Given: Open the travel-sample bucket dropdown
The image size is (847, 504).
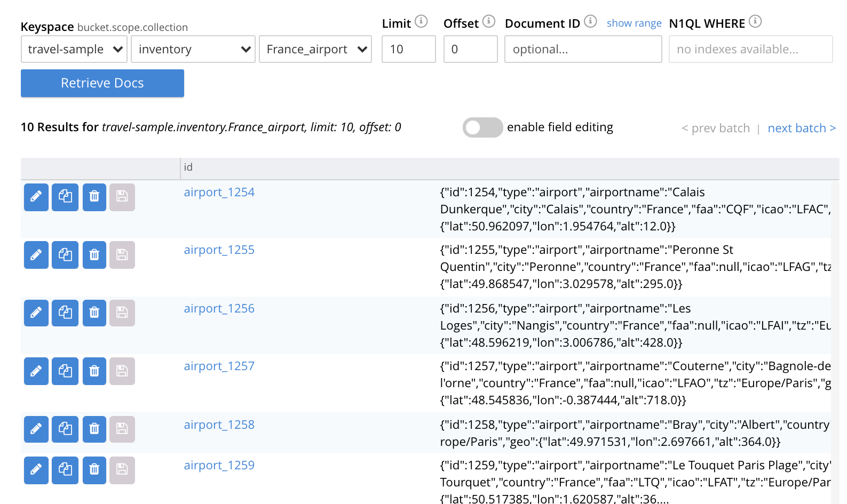Looking at the screenshot, I should pos(74,49).
